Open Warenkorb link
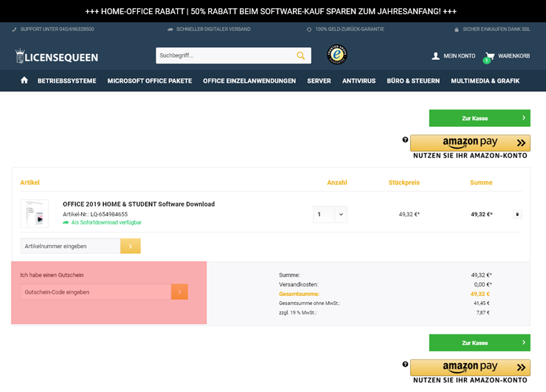The height and width of the screenshot is (392, 546). 514,56
